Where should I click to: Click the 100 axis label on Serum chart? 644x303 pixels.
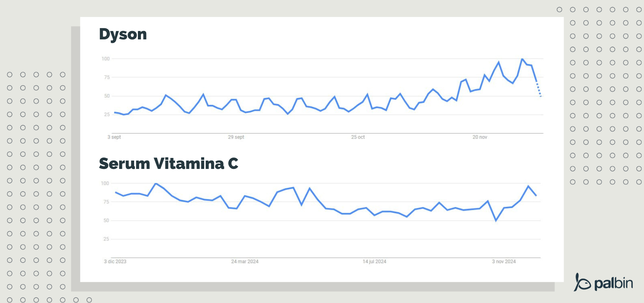(x=105, y=183)
